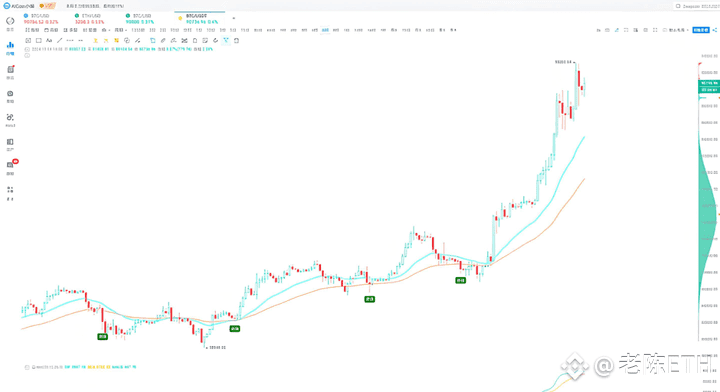The height and width of the screenshot is (392, 720).
Task: Switch to the ETH/USD ticker tab
Action: pyautogui.click(x=90, y=19)
